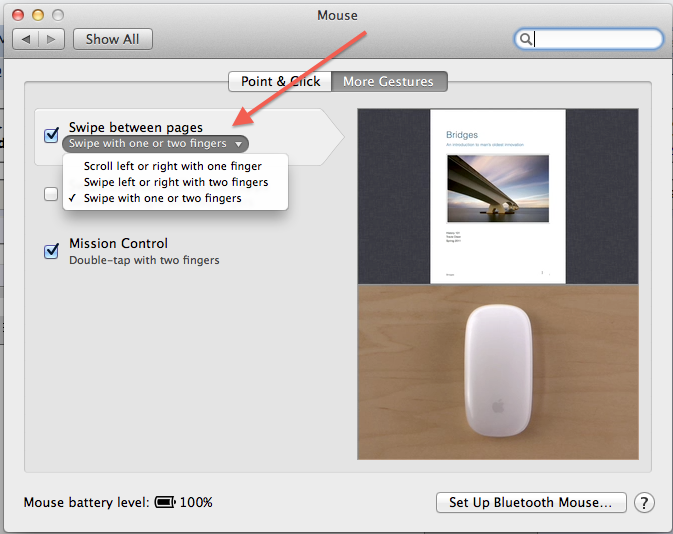Switch to the More Gestures tab
The image size is (673, 534).
point(389,82)
